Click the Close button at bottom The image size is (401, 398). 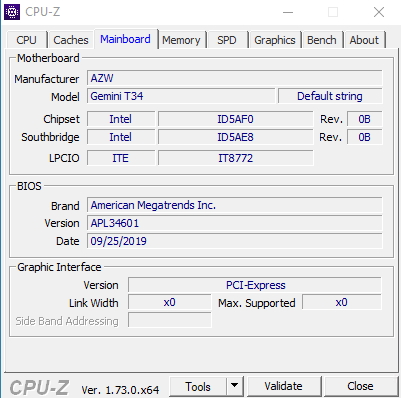[360, 386]
